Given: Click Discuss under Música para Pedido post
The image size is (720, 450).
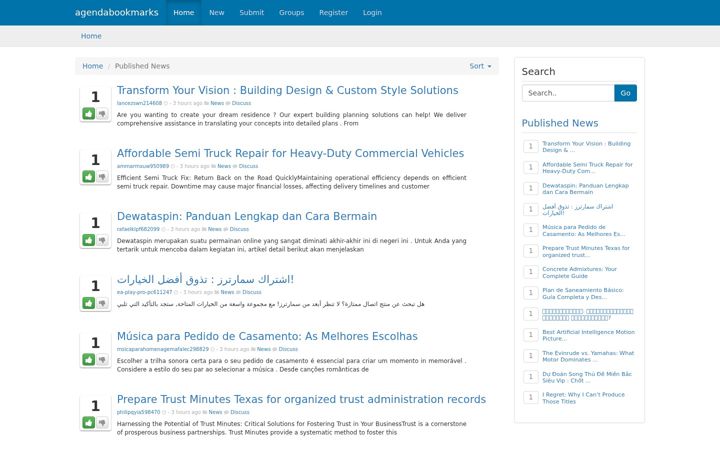Looking at the screenshot, I should pos(288,349).
